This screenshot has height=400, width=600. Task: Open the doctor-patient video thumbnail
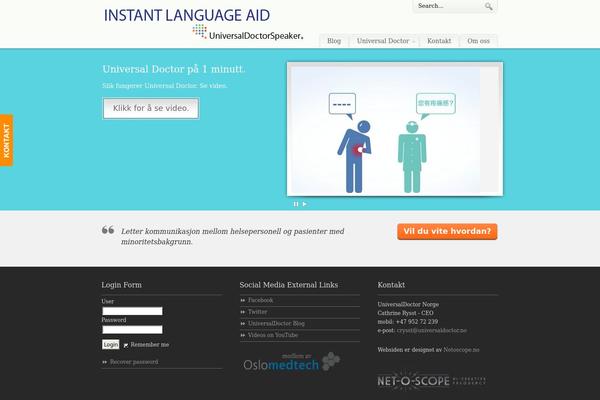(395, 129)
